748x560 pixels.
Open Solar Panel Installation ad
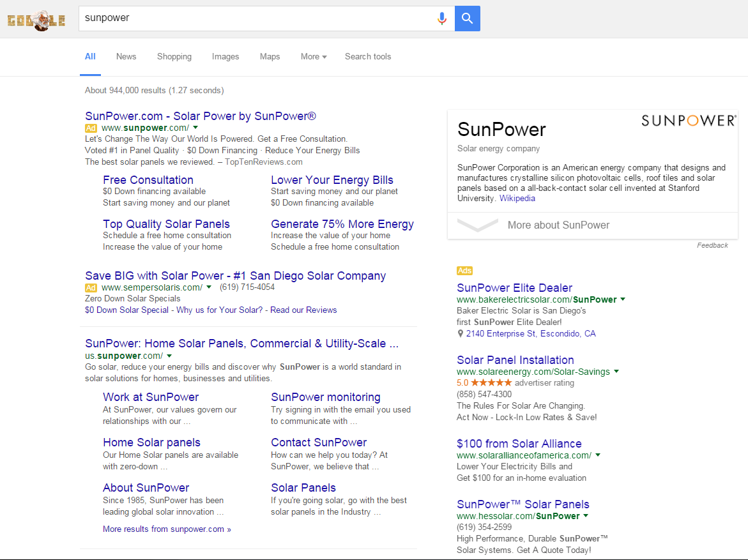pyautogui.click(x=515, y=360)
